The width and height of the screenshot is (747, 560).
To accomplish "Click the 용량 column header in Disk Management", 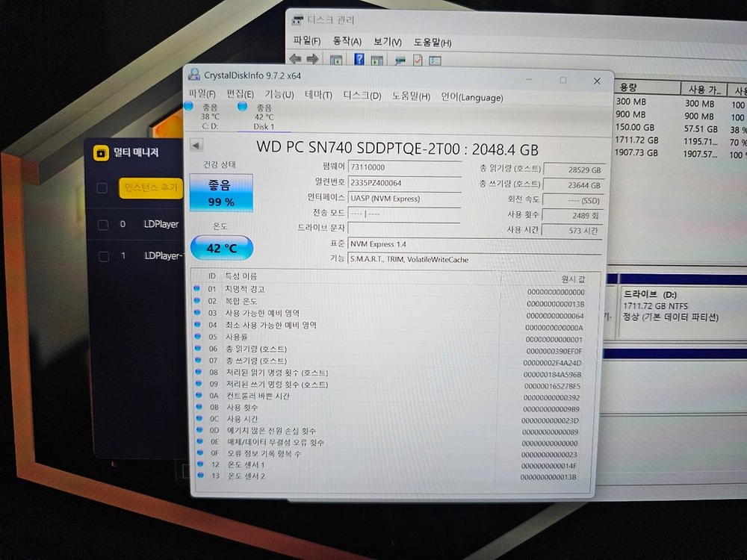I will [648, 87].
